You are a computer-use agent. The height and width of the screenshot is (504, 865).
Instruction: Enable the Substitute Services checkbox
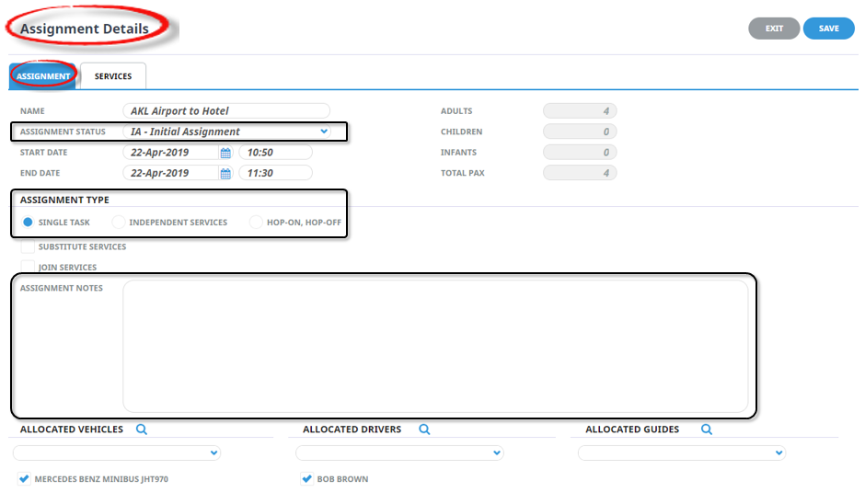(x=28, y=246)
